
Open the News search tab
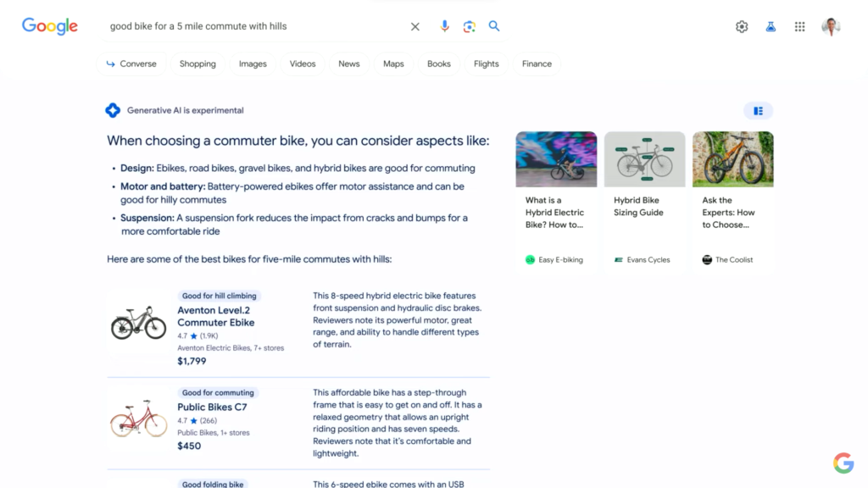pyautogui.click(x=348, y=64)
